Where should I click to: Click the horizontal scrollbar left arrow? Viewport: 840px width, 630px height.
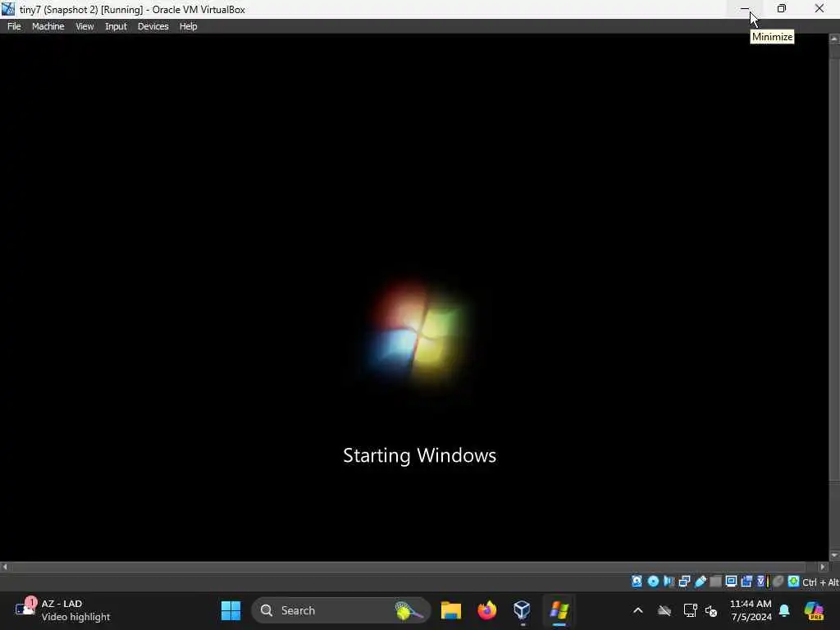pos(5,567)
